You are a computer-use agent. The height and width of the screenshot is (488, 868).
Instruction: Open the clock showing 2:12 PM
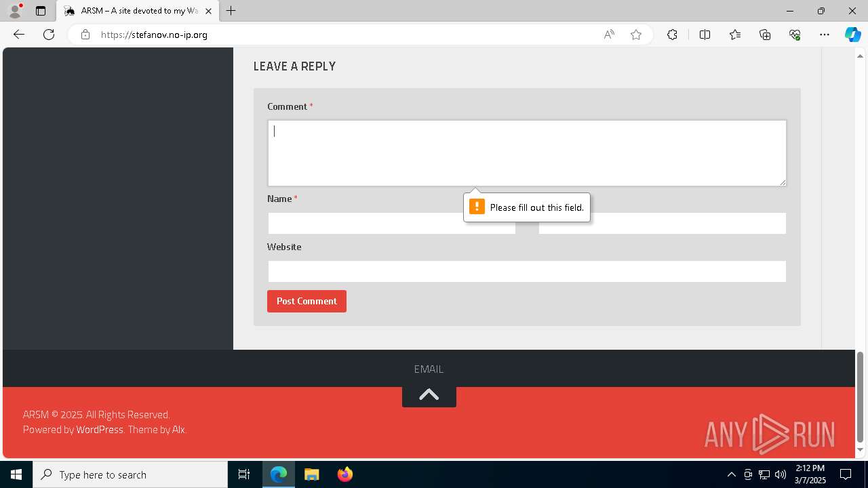(x=810, y=474)
